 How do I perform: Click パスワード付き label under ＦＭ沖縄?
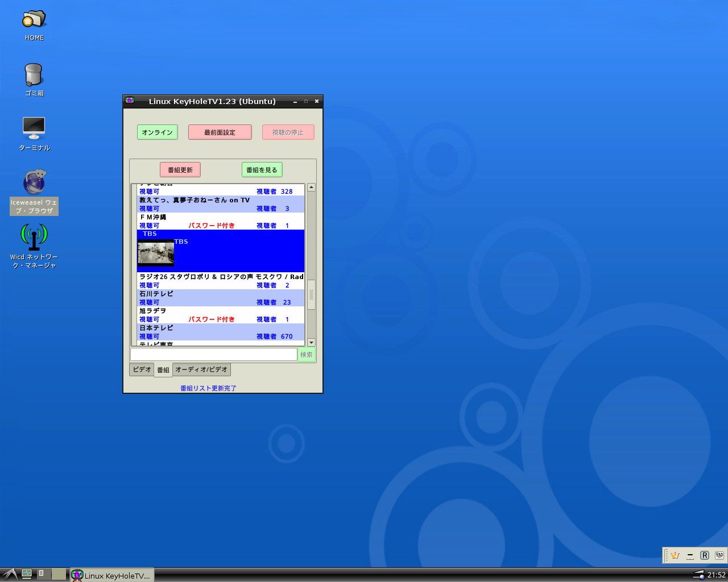pyautogui.click(x=212, y=226)
